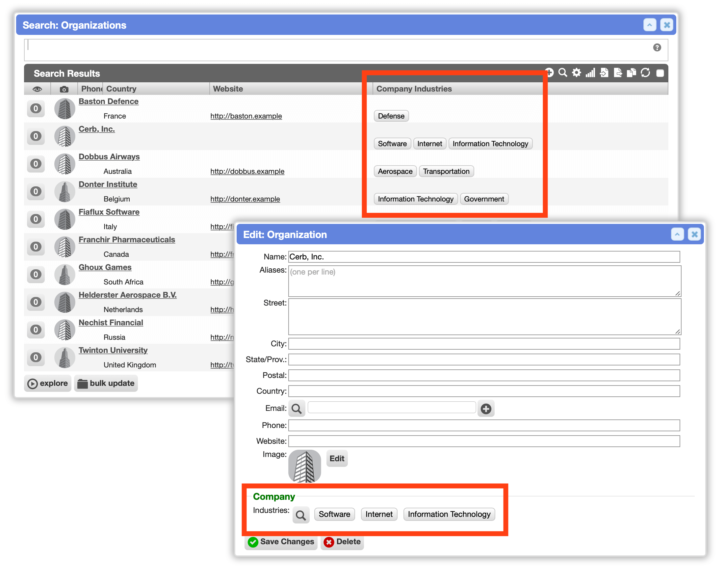Click the magnifier icon in Search Results toolbar
Image resolution: width=724 pixels, height=588 pixels.
click(x=563, y=73)
